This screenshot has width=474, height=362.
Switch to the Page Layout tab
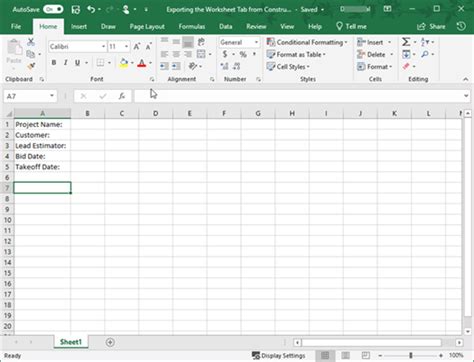(x=147, y=26)
